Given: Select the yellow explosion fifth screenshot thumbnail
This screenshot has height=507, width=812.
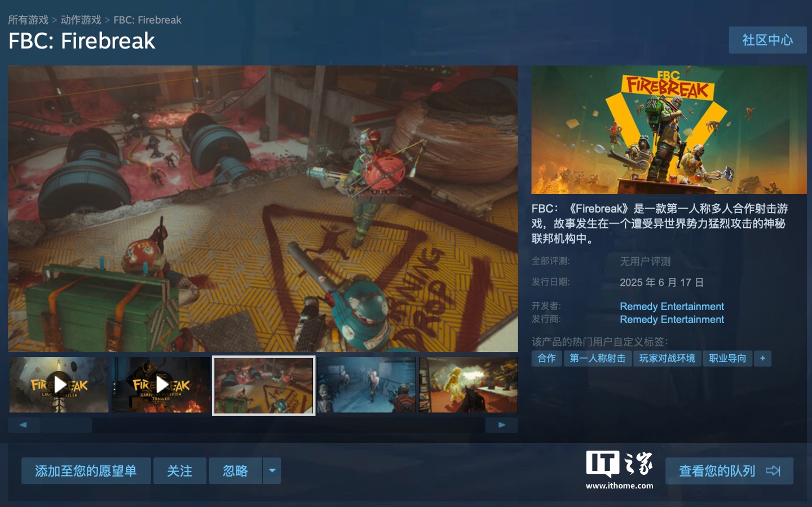Looking at the screenshot, I should [468, 385].
